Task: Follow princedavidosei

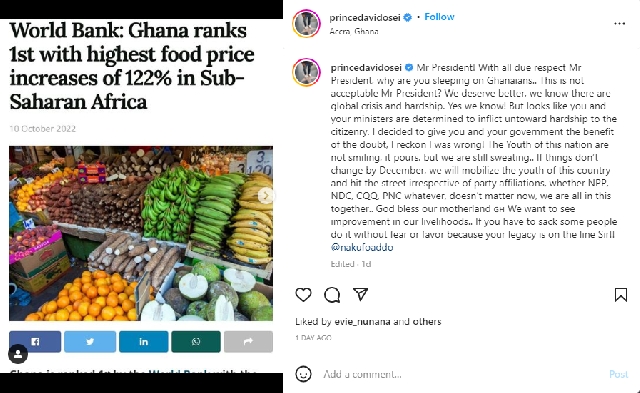Action: coord(439,17)
